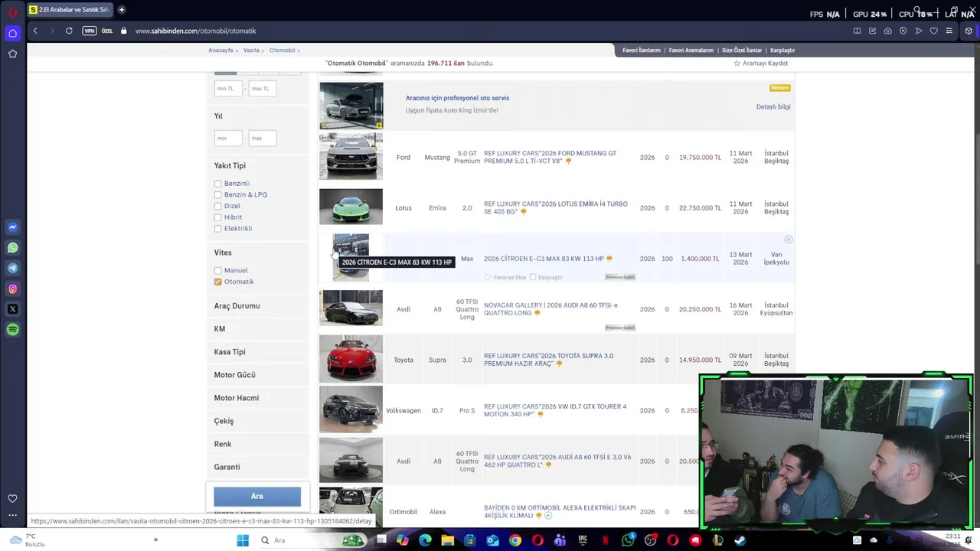
Task: Open the split screen toolbar icon
Action: [857, 31]
